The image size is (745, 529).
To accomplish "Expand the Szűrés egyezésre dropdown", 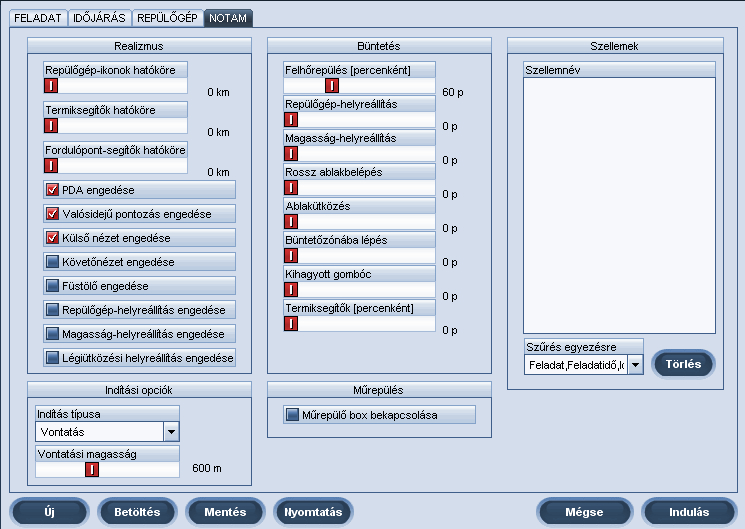I will [636, 366].
